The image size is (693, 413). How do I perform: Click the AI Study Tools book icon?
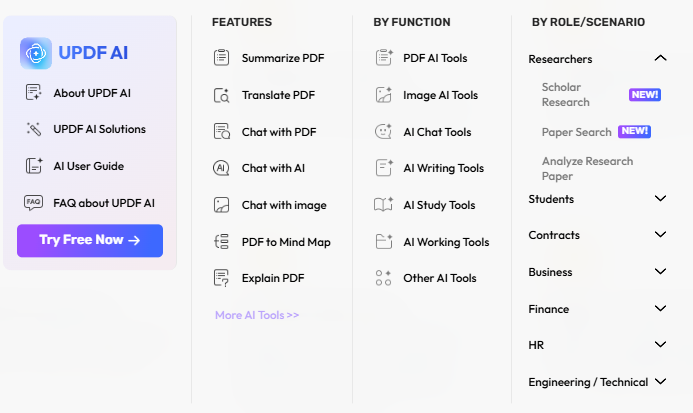coord(383,205)
